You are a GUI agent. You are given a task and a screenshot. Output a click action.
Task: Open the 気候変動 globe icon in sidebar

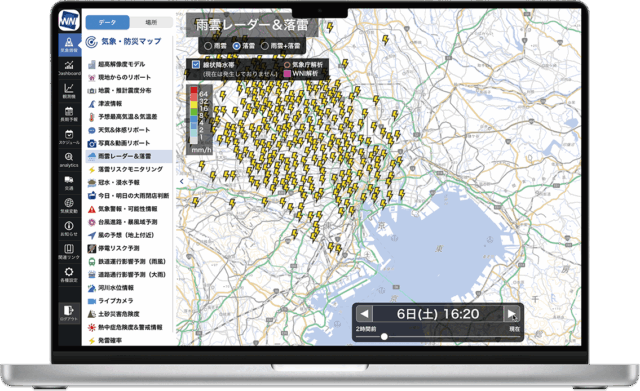[x=69, y=206]
